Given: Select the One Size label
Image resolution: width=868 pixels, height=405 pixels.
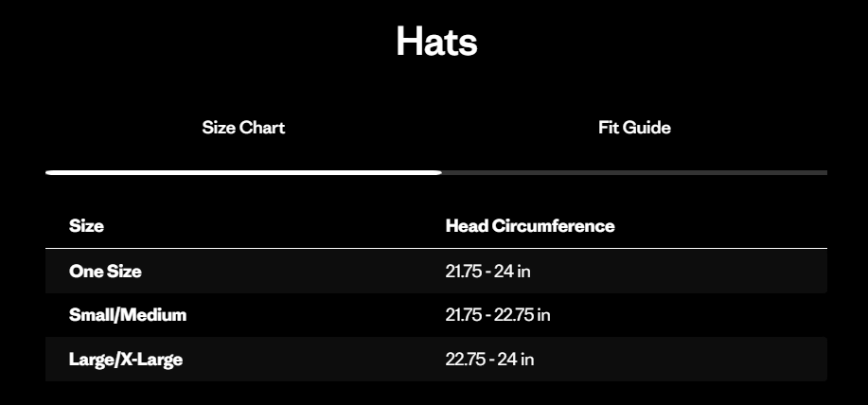Looking at the screenshot, I should click(105, 272).
